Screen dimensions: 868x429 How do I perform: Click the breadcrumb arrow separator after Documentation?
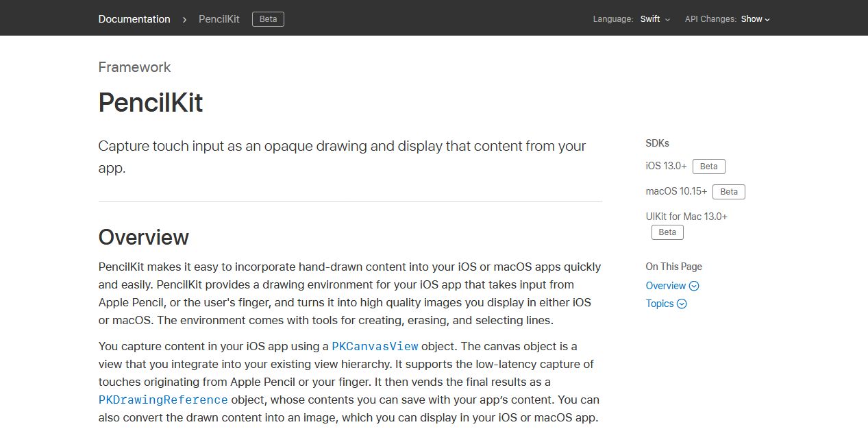184,19
